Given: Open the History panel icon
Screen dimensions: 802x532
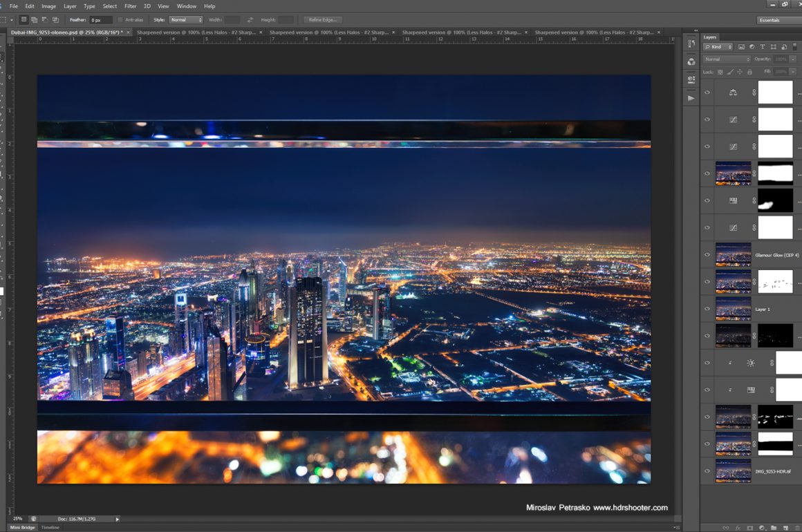Looking at the screenshot, I should click(x=691, y=44).
